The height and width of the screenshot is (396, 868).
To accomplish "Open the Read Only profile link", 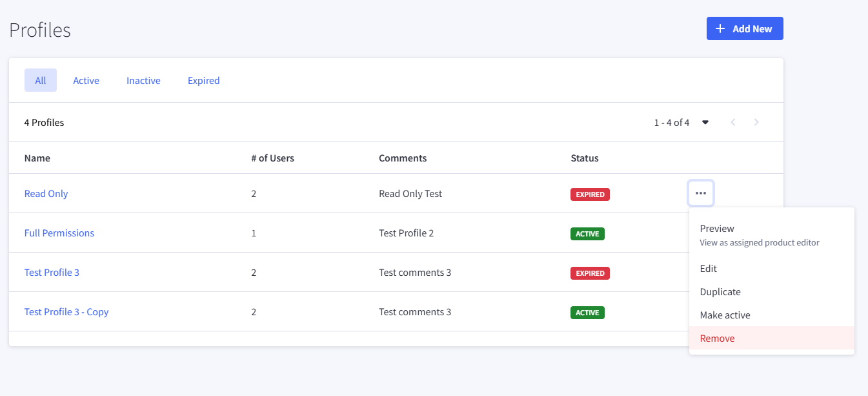I will click(x=46, y=193).
